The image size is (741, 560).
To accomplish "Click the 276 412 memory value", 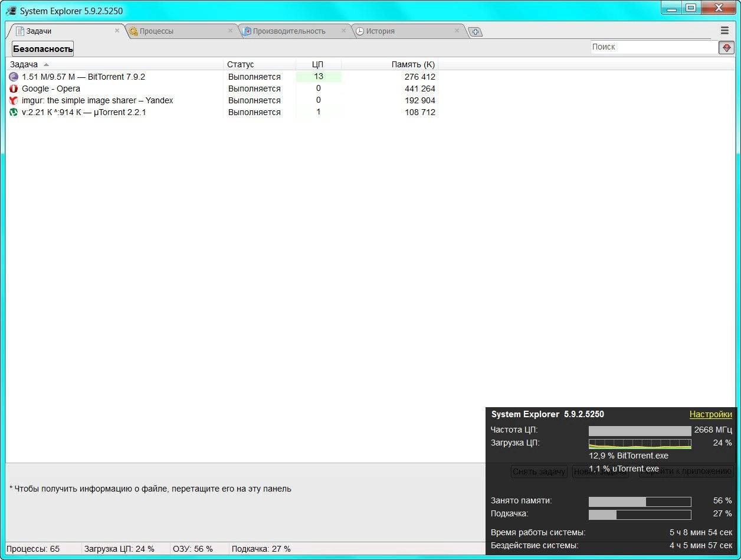I will coord(419,77).
